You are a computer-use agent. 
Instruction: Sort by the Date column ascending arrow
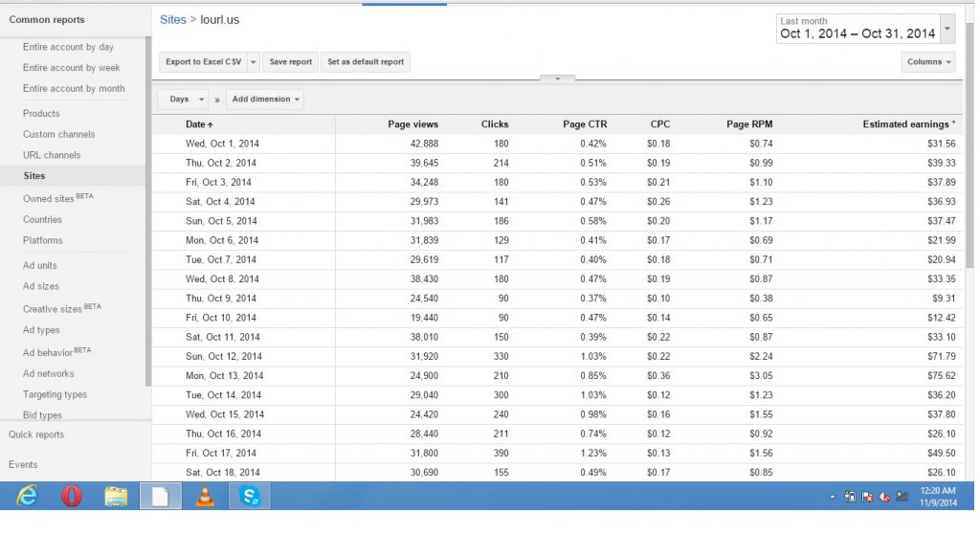tap(210, 125)
